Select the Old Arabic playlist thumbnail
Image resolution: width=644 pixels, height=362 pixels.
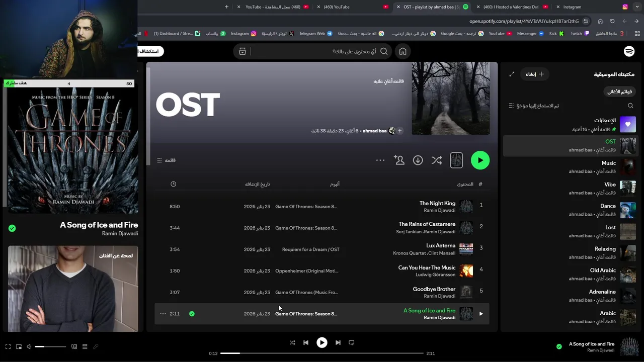[x=628, y=274]
